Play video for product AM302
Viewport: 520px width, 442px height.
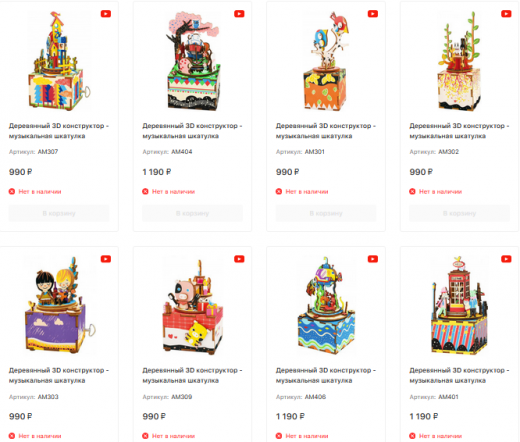[x=506, y=14]
